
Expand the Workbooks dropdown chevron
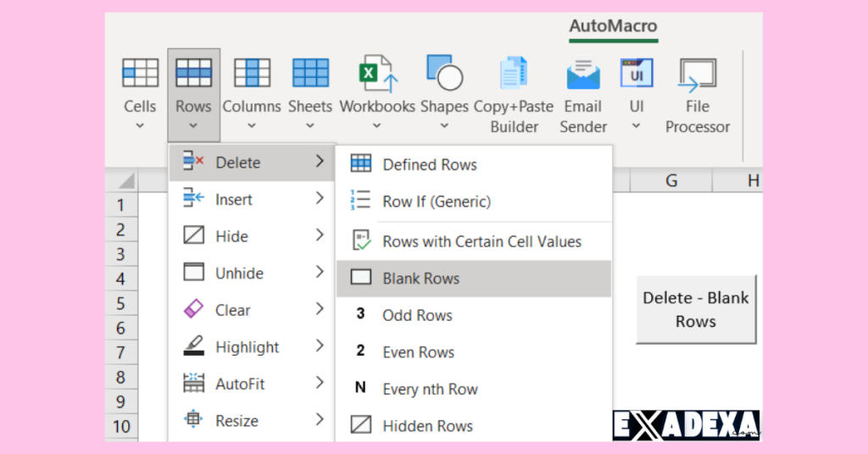(x=377, y=126)
